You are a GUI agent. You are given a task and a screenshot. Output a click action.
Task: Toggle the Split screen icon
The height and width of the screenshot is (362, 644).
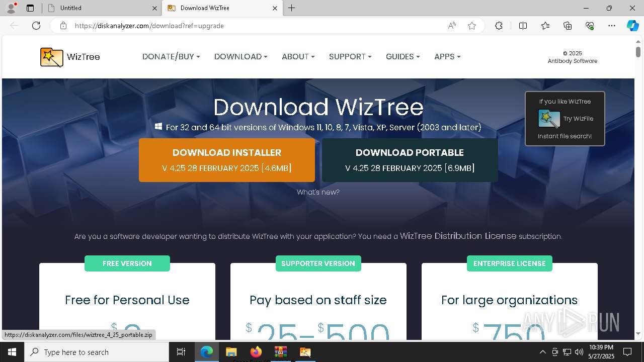[523, 26]
